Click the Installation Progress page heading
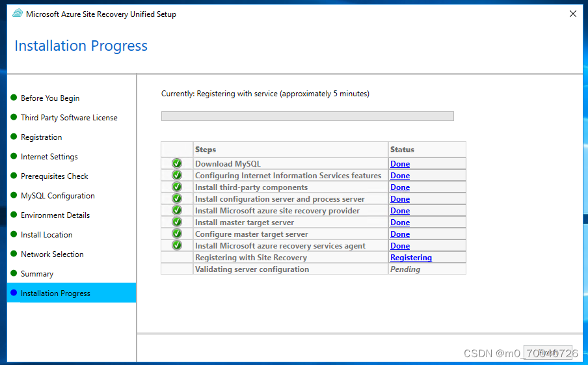The width and height of the screenshot is (588, 365). (x=81, y=46)
